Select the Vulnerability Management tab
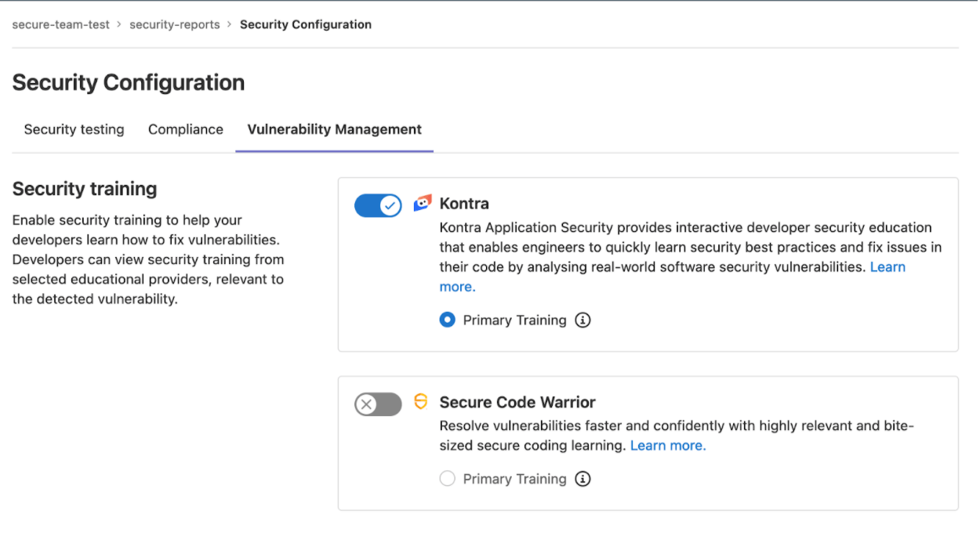 coord(334,129)
